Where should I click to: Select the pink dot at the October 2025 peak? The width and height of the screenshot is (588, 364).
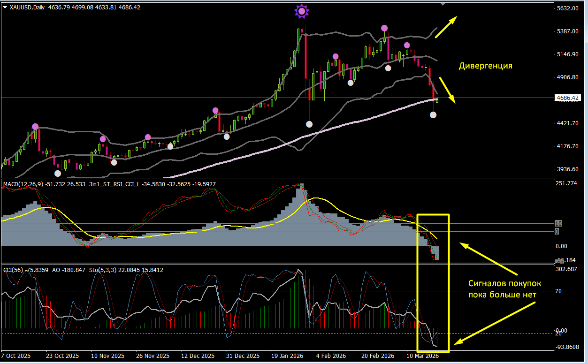35,127
